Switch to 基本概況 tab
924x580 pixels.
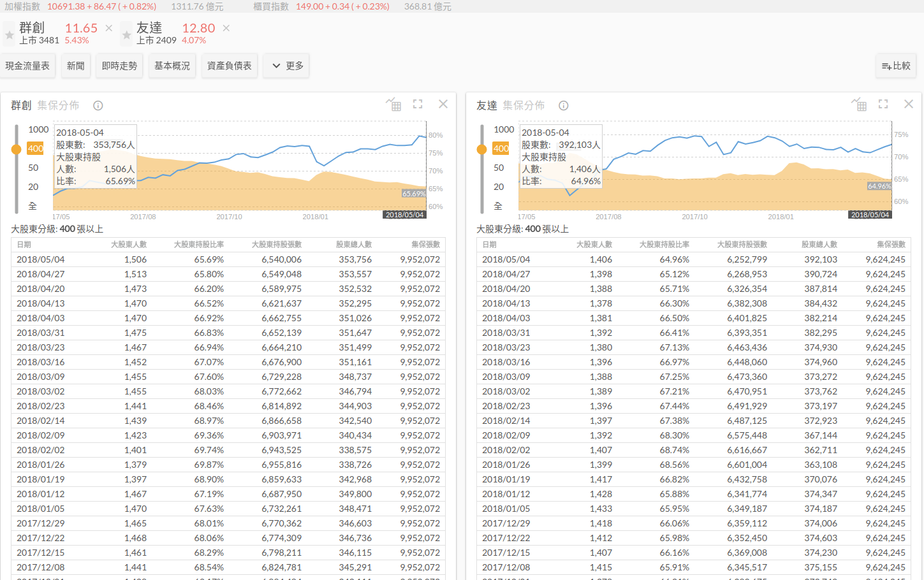[172, 66]
